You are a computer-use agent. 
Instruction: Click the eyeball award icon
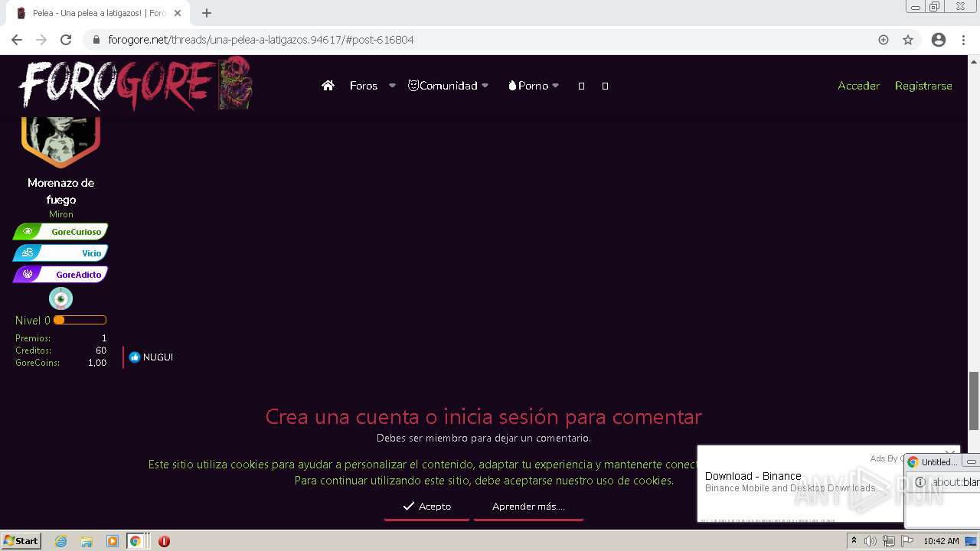(x=60, y=298)
